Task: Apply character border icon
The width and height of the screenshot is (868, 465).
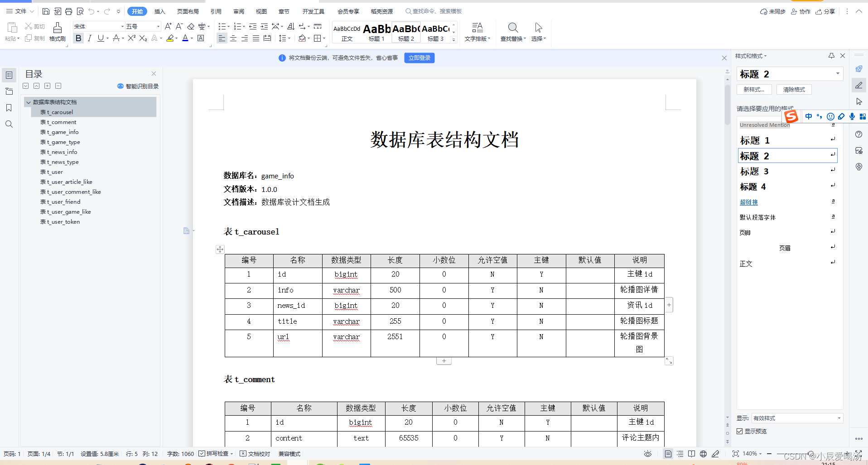Action: pos(201,38)
